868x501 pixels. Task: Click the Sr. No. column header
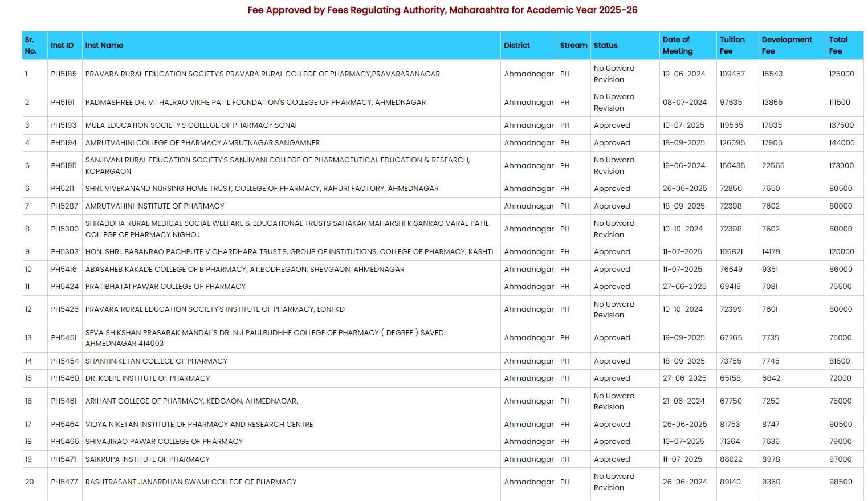[x=31, y=46]
